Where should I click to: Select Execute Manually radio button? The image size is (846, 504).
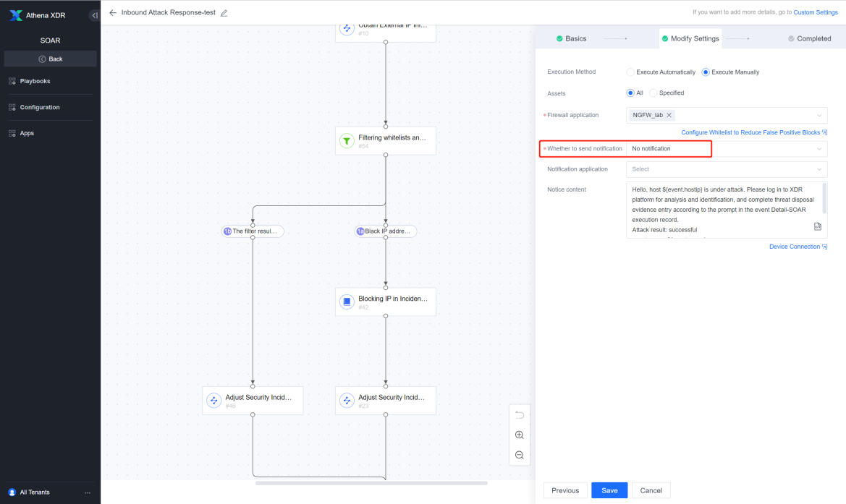tap(705, 72)
